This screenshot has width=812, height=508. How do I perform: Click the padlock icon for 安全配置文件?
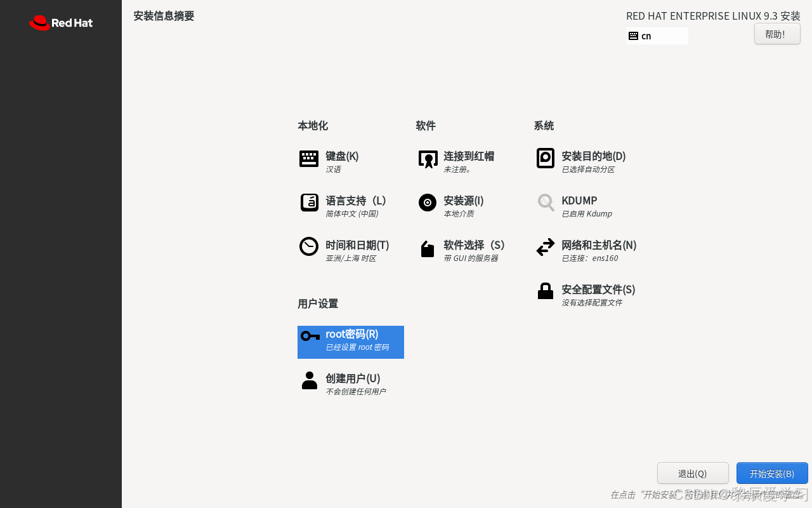click(x=546, y=291)
